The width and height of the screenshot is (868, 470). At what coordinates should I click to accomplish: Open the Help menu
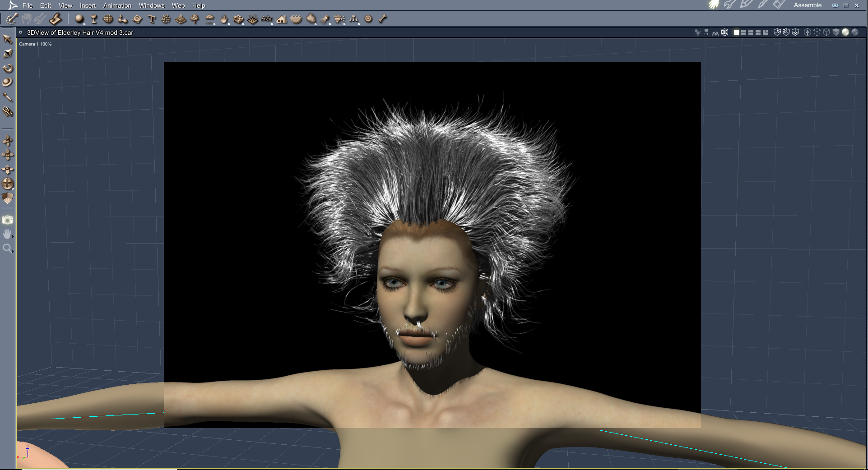click(x=199, y=5)
